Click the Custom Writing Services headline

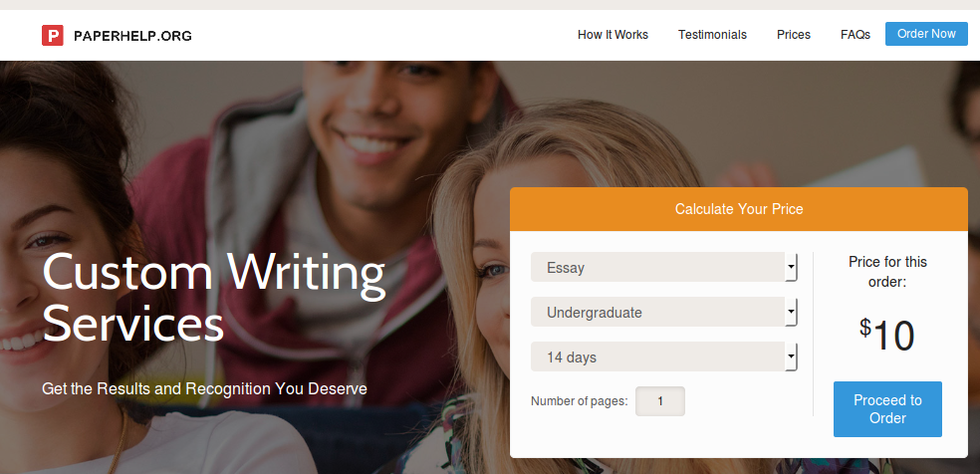[214, 298]
